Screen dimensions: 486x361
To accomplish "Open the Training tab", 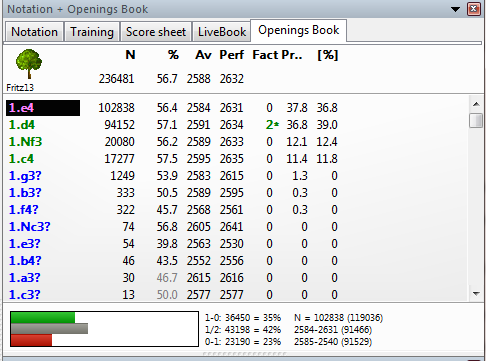I will pos(92,32).
